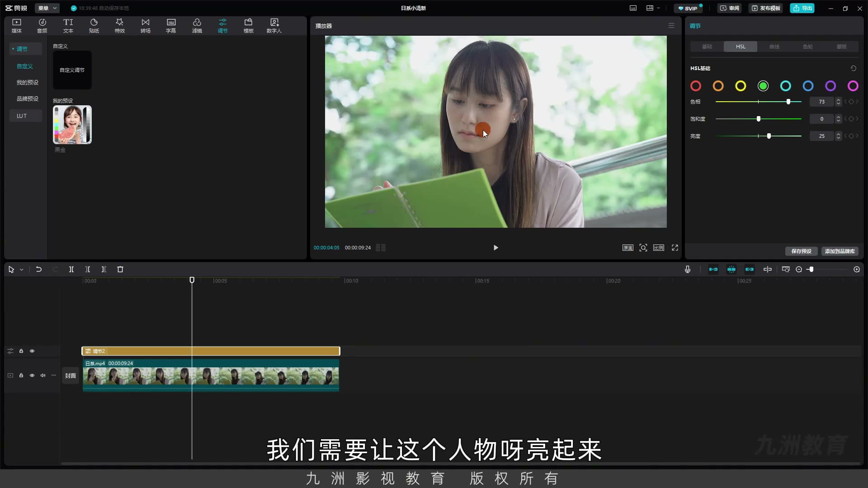Click the trash delete icon in timeline toolbar

point(120,269)
